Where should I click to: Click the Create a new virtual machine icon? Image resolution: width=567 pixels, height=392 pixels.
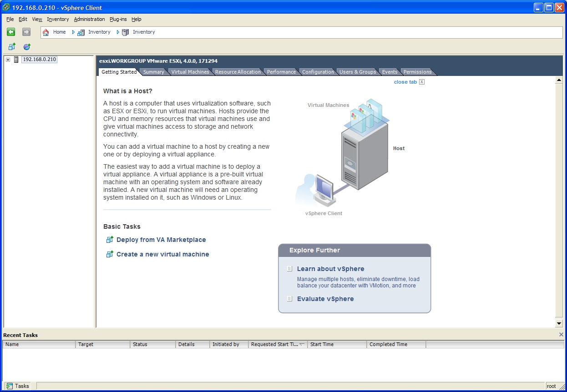click(x=110, y=254)
